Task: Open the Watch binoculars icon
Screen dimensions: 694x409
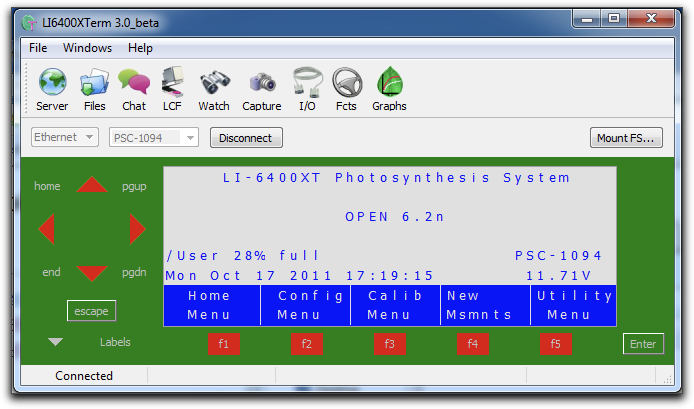Action: (x=214, y=82)
